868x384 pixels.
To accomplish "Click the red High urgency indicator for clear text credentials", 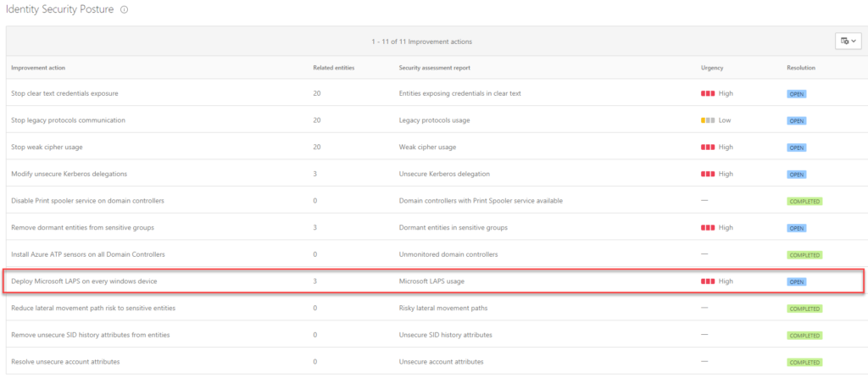I will 708,93.
